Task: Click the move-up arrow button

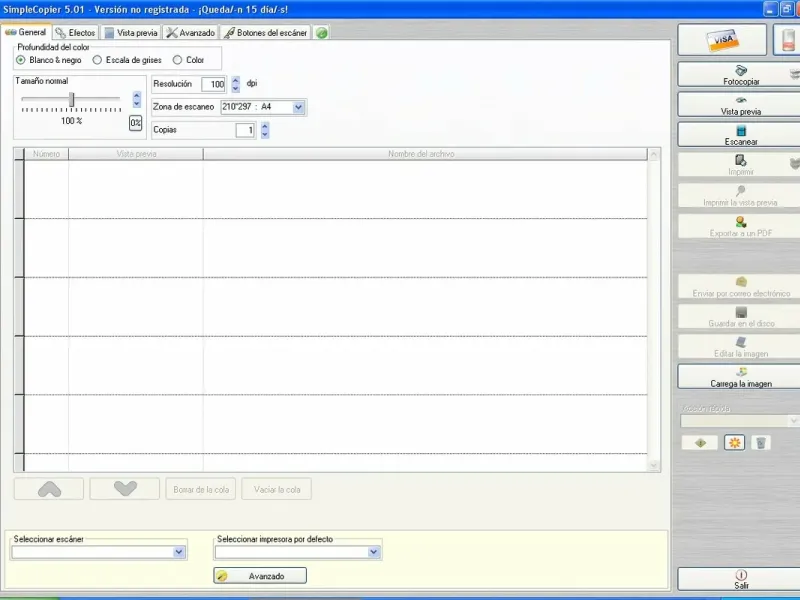Action: coord(49,489)
